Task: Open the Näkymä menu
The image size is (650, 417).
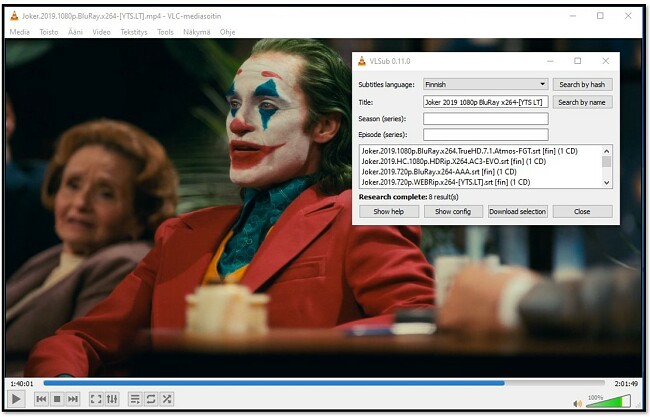Action: (197, 32)
